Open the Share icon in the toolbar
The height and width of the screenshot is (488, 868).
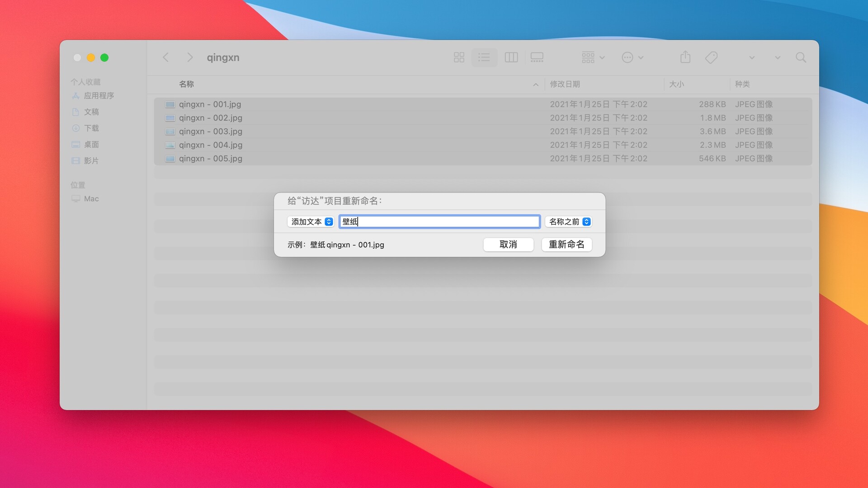tap(685, 57)
